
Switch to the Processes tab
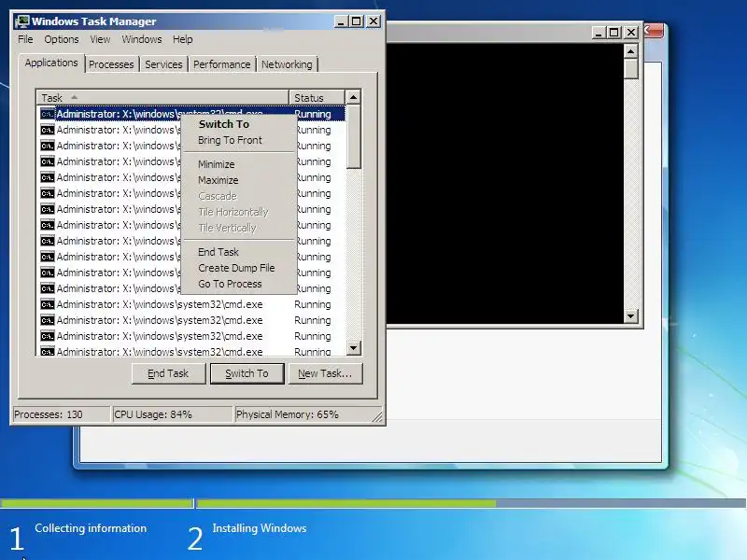[x=111, y=64]
